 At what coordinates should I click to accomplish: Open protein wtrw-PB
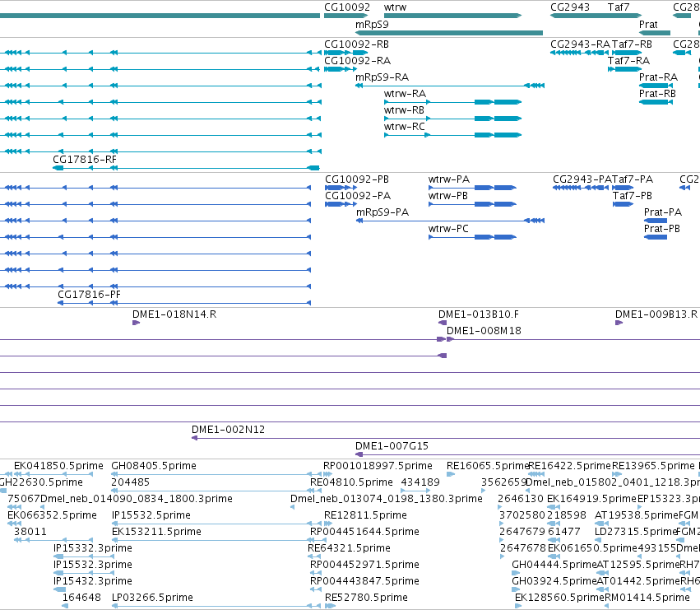[447, 196]
